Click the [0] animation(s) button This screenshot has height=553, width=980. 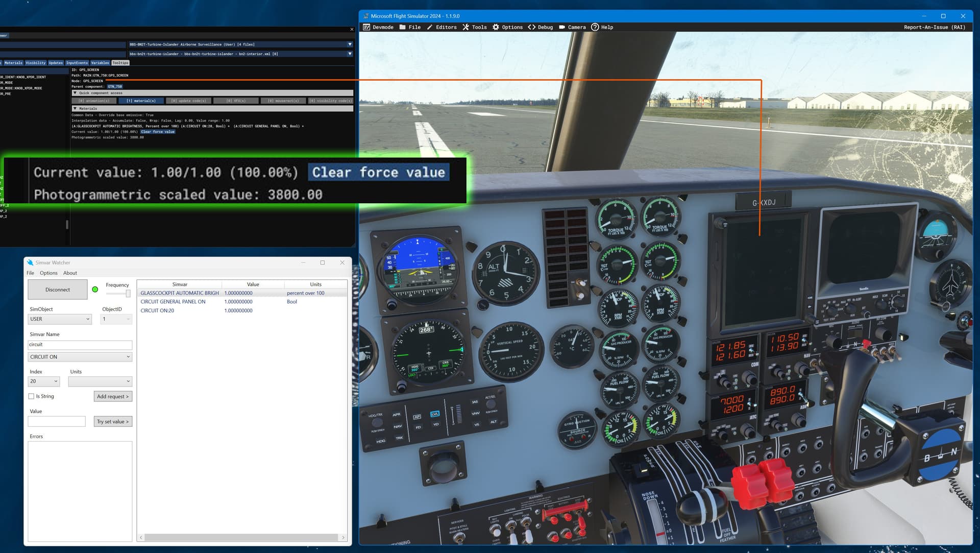point(94,101)
